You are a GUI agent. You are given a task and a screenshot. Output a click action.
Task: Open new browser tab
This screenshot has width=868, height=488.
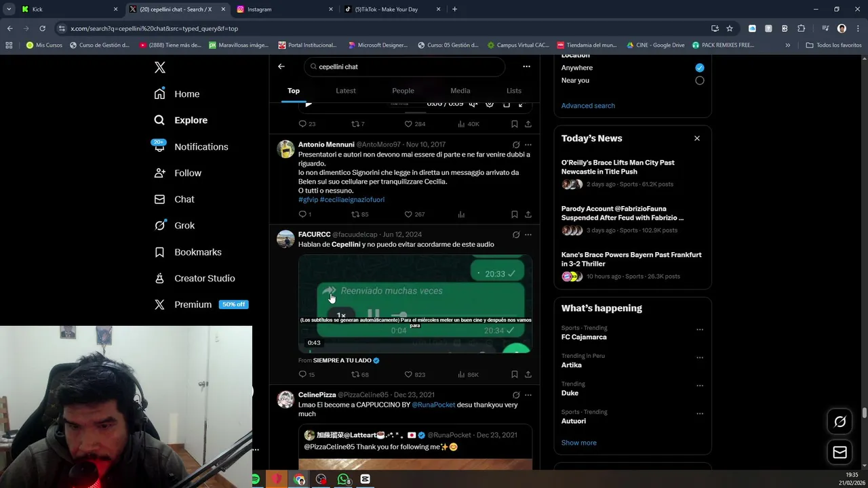pyautogui.click(x=454, y=9)
